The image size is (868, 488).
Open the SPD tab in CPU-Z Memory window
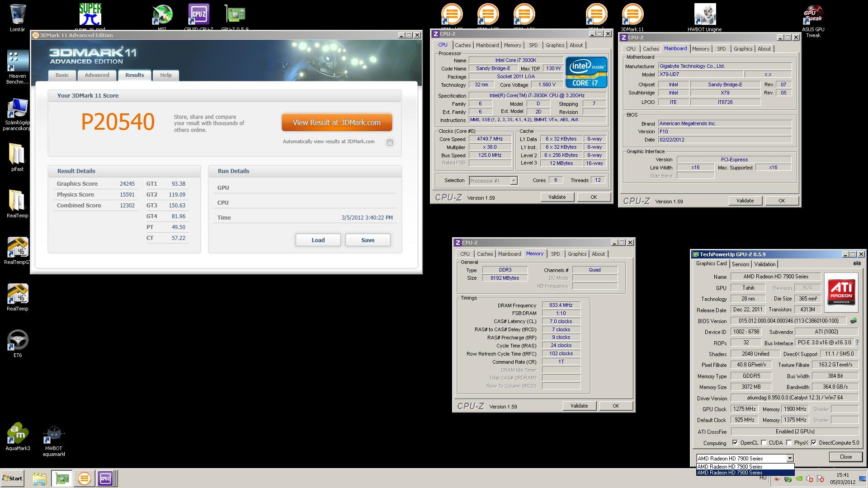point(556,254)
